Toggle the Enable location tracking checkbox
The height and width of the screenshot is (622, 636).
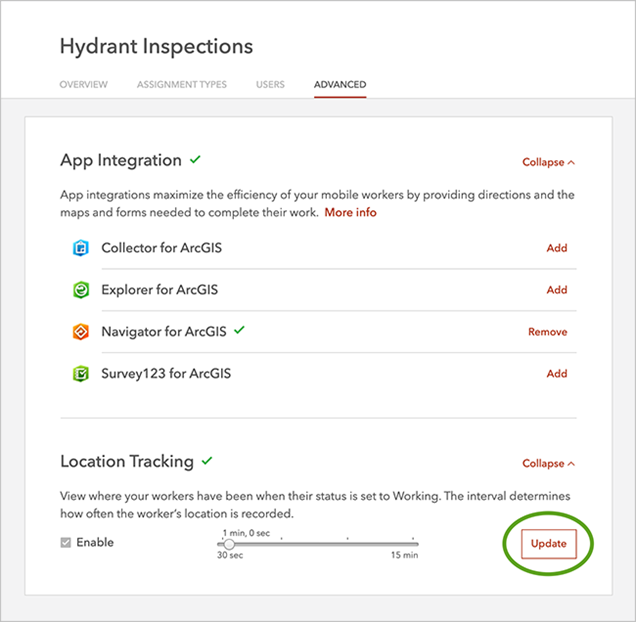pyautogui.click(x=67, y=543)
